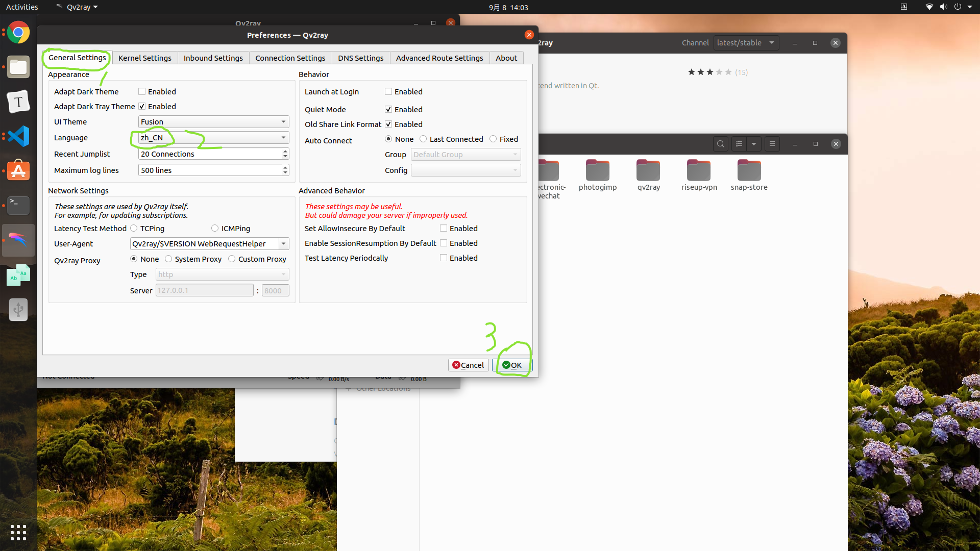Switch to the DNS Settings tab

[x=360, y=58]
